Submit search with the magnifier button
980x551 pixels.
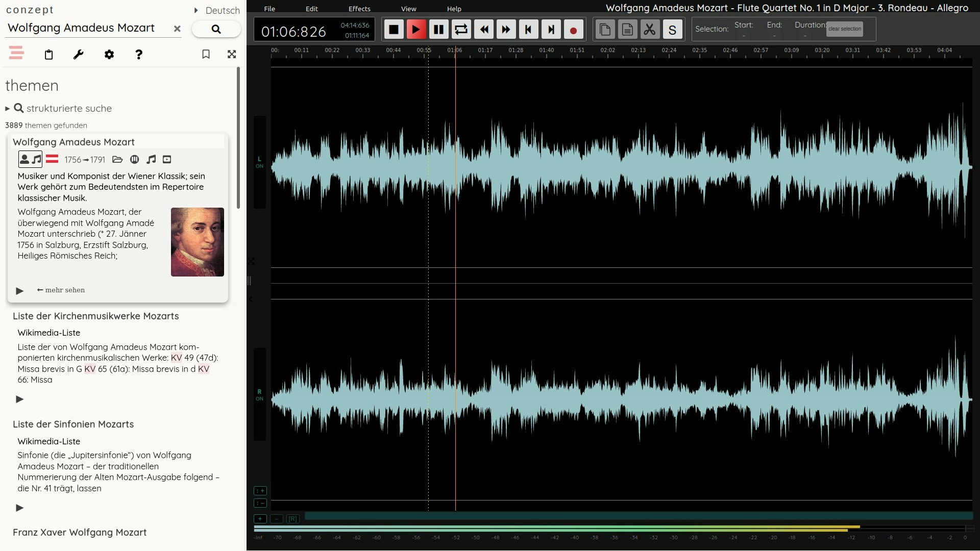click(216, 29)
